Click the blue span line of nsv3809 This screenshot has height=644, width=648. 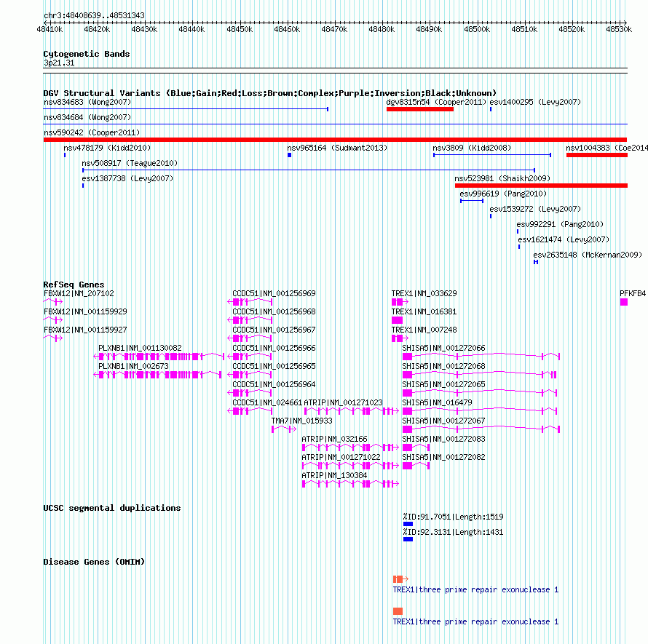(492, 155)
